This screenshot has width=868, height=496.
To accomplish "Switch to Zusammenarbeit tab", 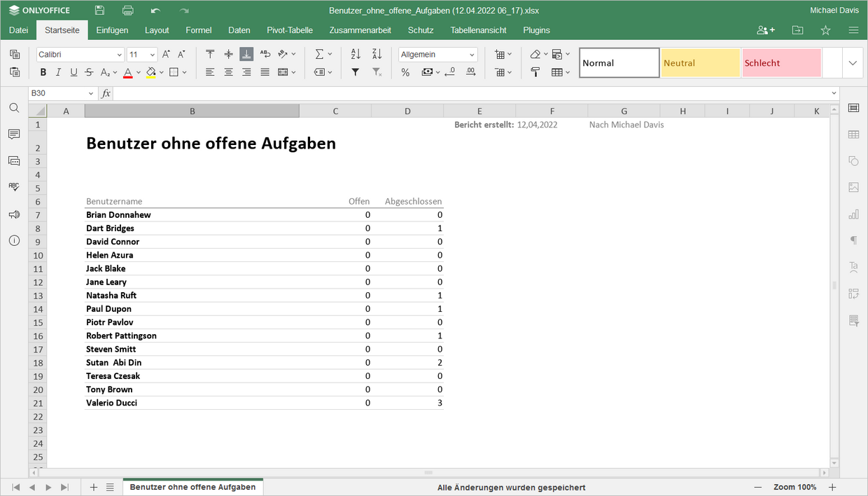I will tap(360, 30).
